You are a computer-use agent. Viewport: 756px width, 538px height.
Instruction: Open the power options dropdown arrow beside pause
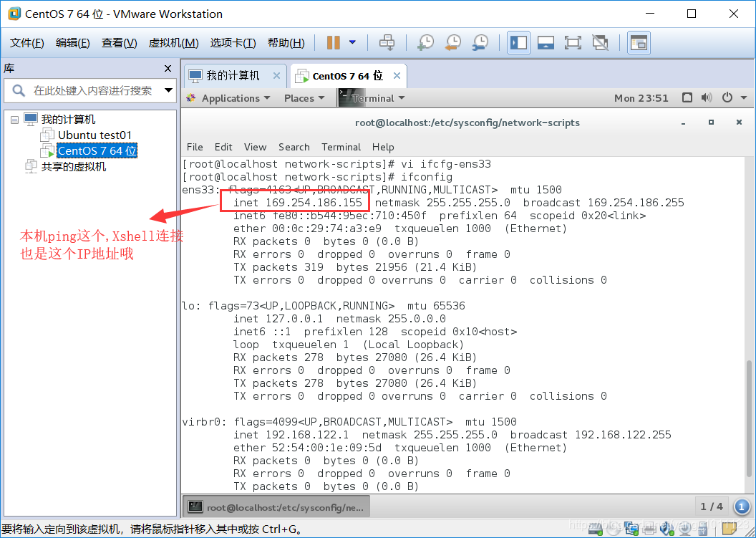click(352, 42)
